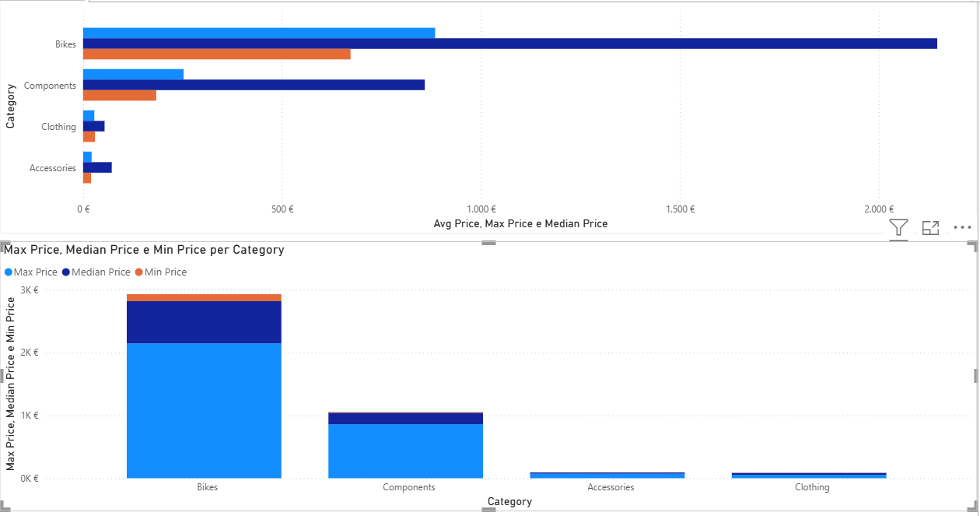
Task: Click the Max Price legend color dot
Action: tap(9, 272)
